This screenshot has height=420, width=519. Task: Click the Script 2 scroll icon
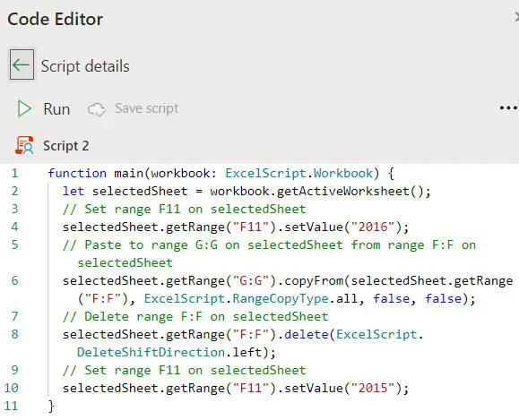tap(24, 145)
